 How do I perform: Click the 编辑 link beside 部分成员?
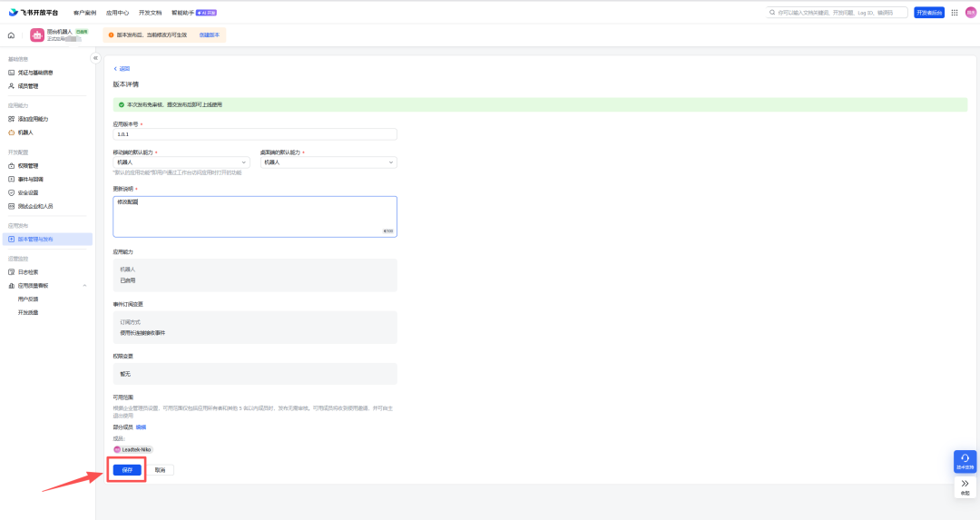tap(141, 427)
